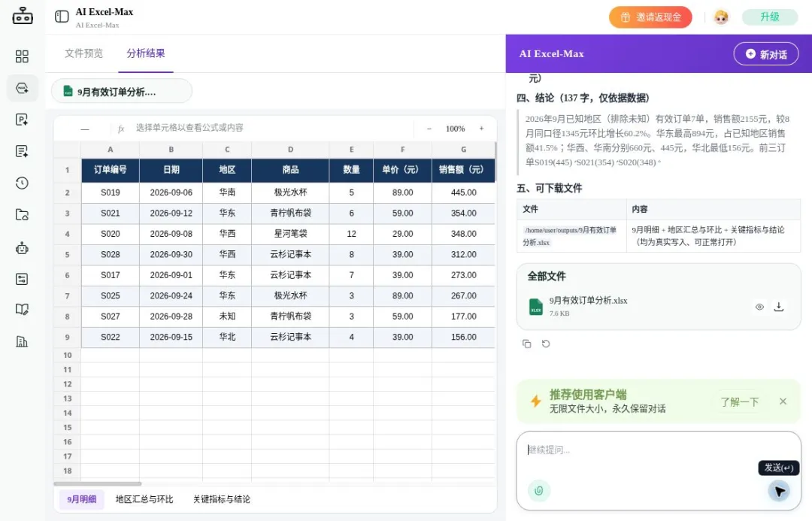
Task: Select cell containing S019
Action: [x=111, y=192]
